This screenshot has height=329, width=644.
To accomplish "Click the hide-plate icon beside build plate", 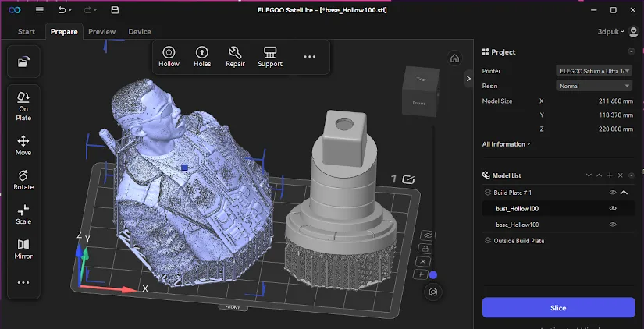I will click(426, 235).
